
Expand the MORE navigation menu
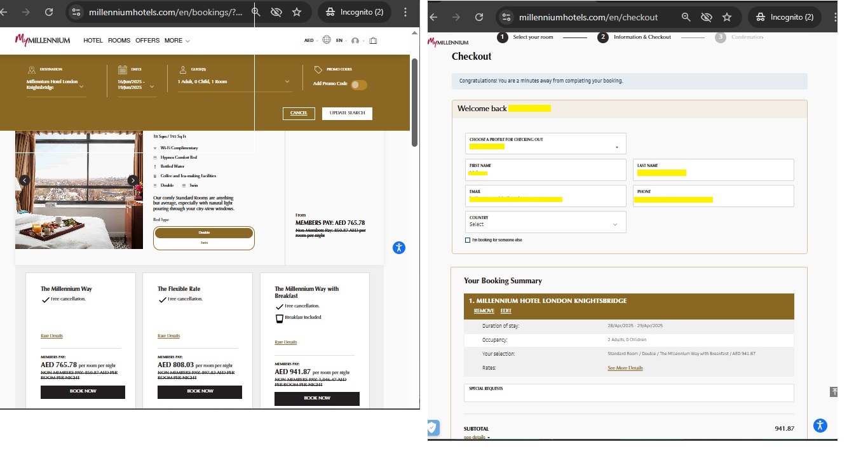[177, 41]
